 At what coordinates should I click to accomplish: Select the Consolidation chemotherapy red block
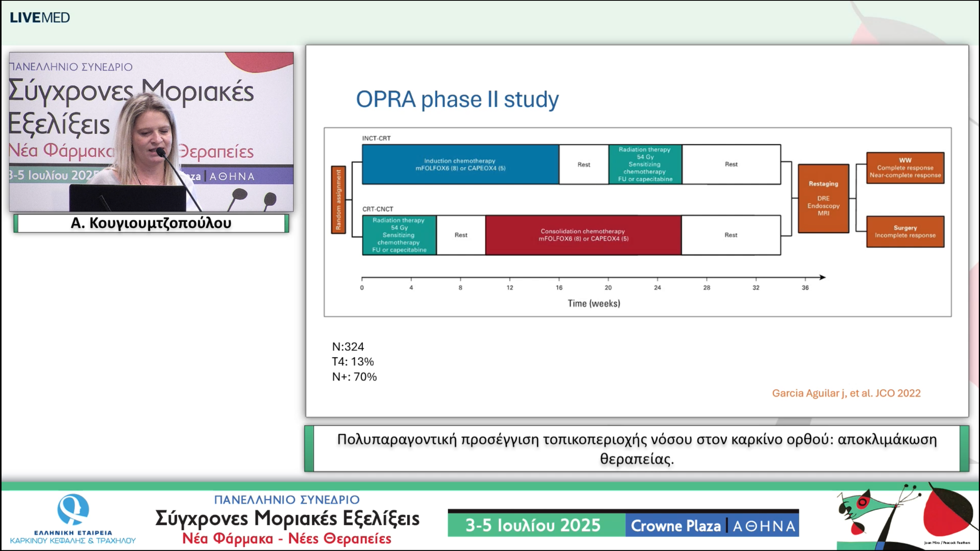point(583,235)
